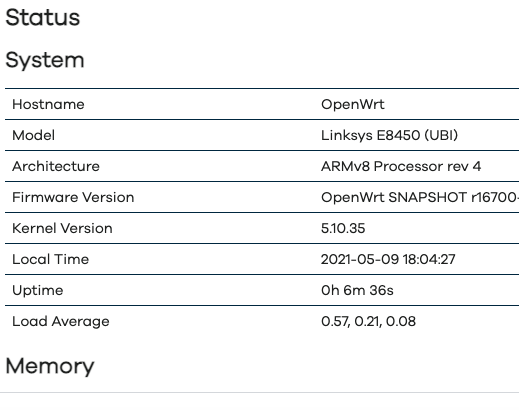Select the 0h 6m 36s uptime value
This screenshot has height=410, width=519.
coord(357,290)
